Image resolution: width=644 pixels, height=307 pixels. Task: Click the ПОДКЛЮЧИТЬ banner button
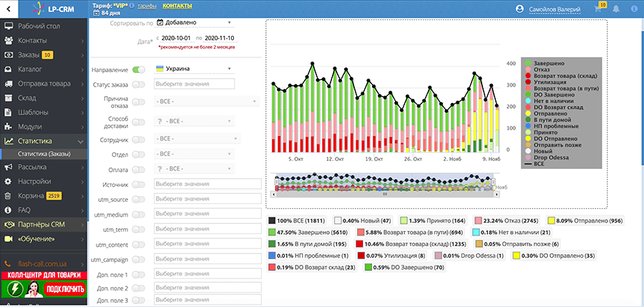pos(66,289)
